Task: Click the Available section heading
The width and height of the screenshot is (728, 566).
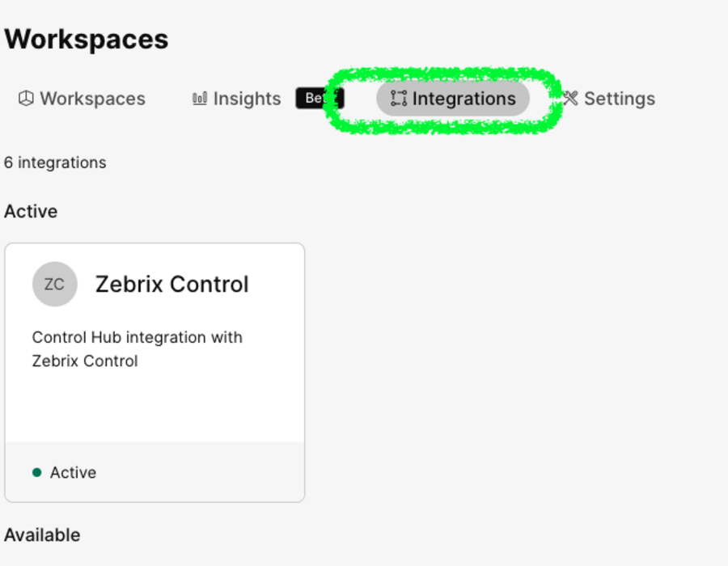Action: point(42,535)
